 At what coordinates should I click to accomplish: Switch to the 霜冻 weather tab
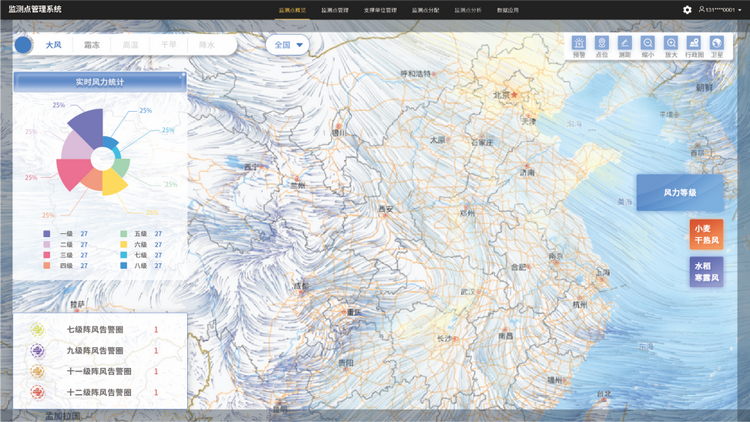click(92, 45)
